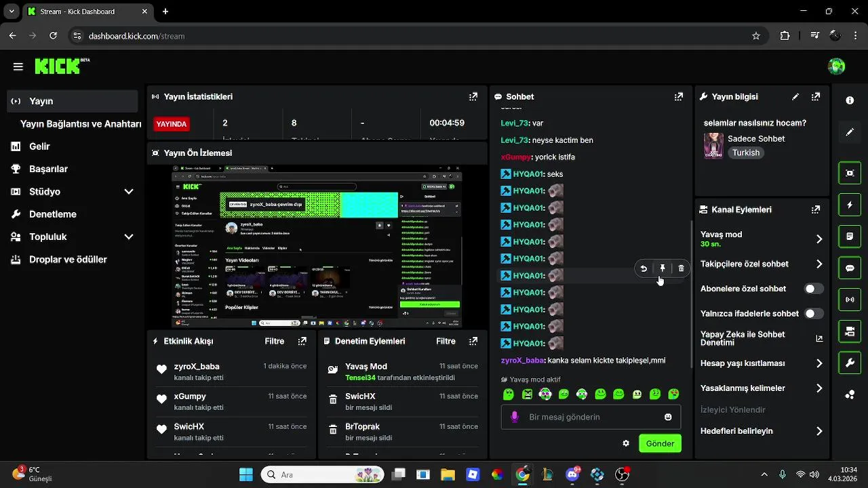
Task: Click the green Gönder button
Action: [x=660, y=443]
